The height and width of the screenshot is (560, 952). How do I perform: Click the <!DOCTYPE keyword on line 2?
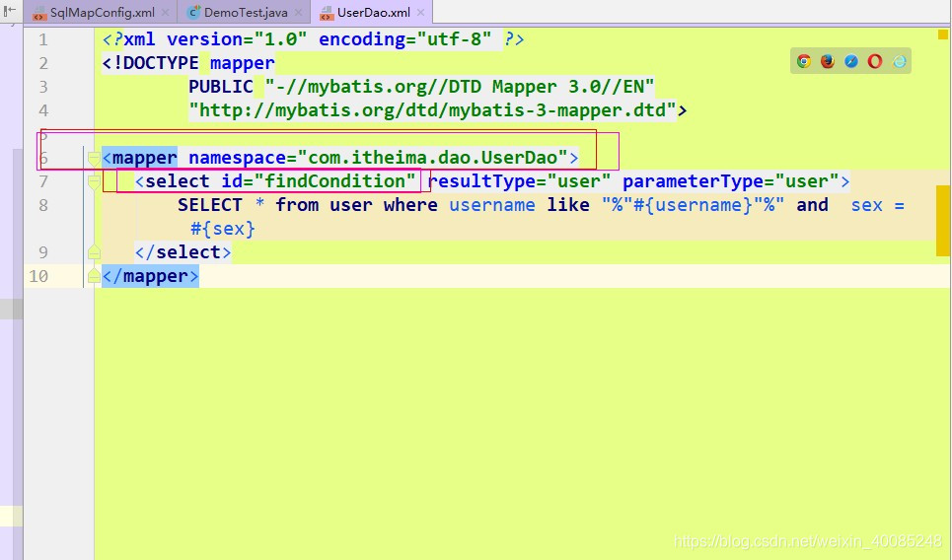pyautogui.click(x=151, y=63)
